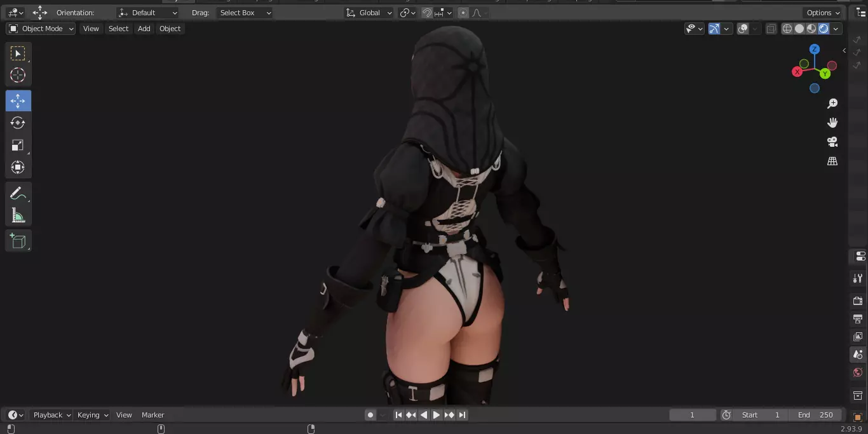
Task: Click the play reverse button
Action: pyautogui.click(x=424, y=415)
